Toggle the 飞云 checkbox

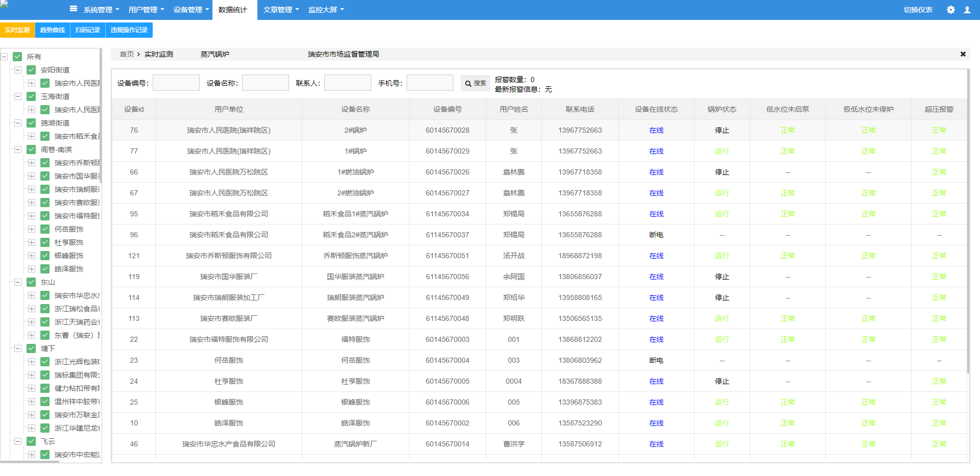pos(31,441)
